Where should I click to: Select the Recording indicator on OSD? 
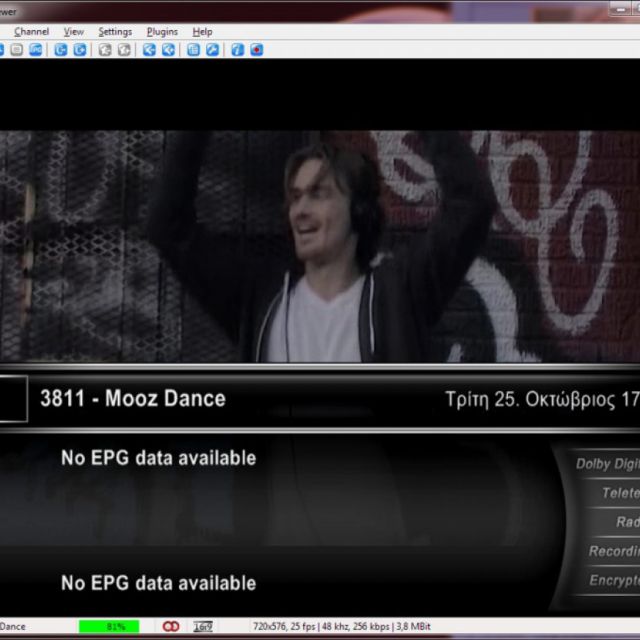(613, 551)
